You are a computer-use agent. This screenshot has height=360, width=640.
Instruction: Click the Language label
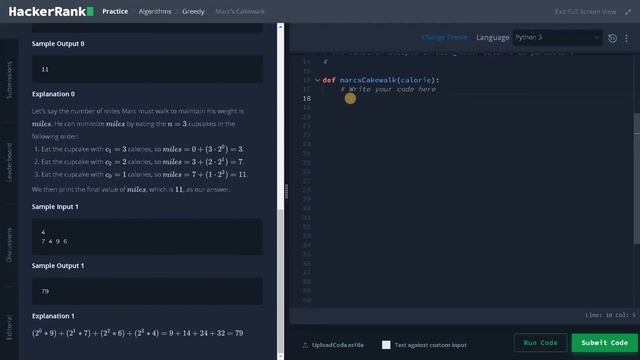tap(493, 38)
